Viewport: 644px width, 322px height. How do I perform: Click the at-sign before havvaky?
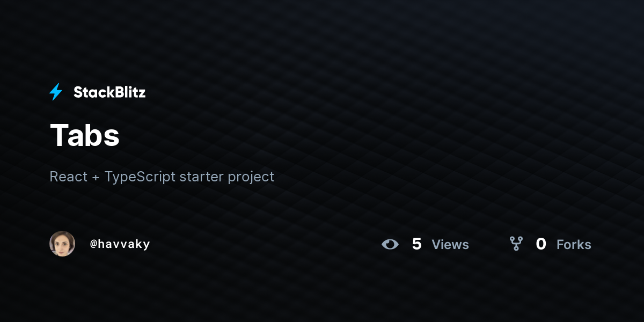tap(93, 244)
